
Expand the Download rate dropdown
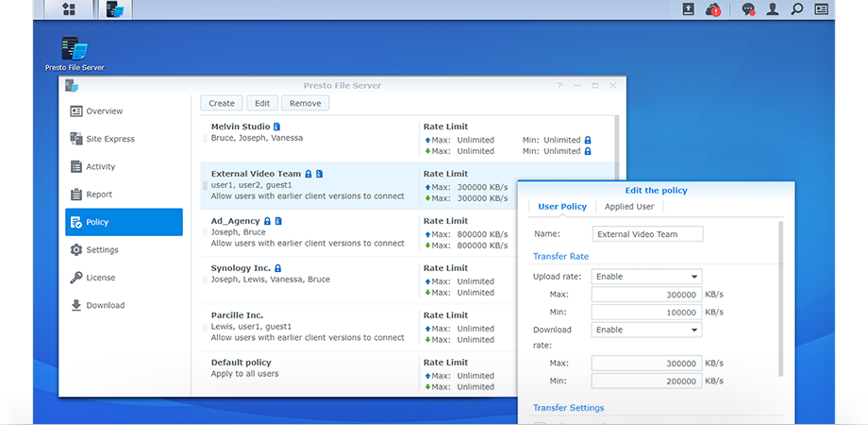(646, 330)
